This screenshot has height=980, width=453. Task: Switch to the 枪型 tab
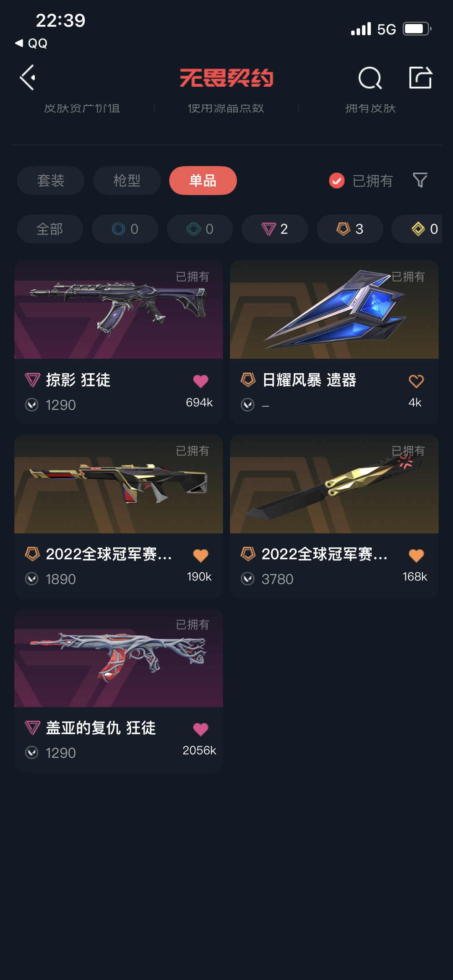point(127,181)
